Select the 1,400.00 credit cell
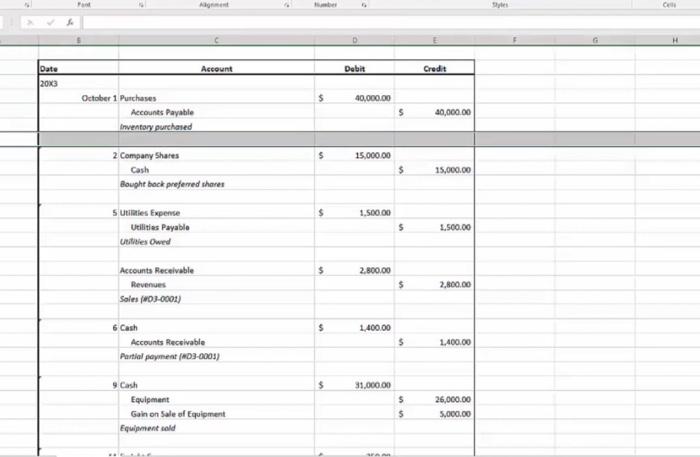Screen dimensions: 700x457 [x=434, y=342]
